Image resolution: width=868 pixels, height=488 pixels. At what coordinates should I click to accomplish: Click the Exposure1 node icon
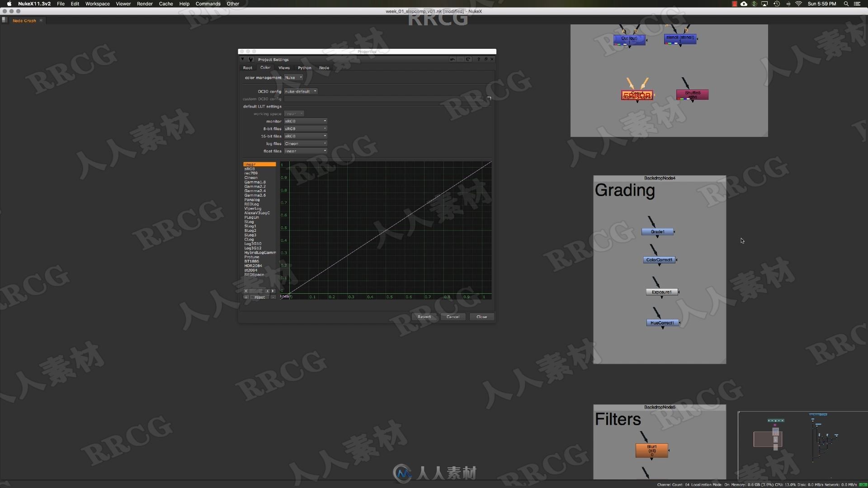pos(660,291)
